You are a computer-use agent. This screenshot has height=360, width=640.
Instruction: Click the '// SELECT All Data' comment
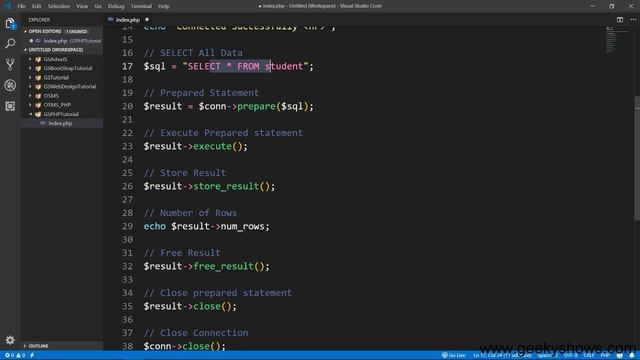(193, 53)
